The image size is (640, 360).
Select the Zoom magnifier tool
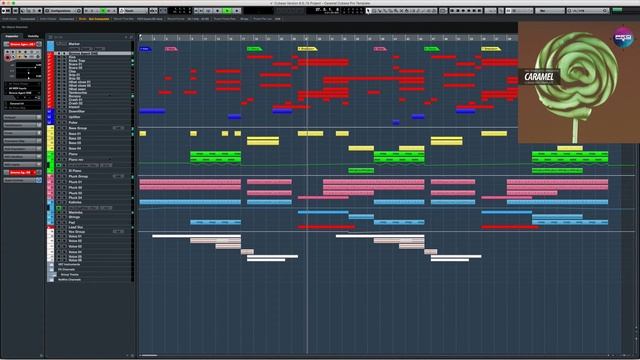(395, 11)
